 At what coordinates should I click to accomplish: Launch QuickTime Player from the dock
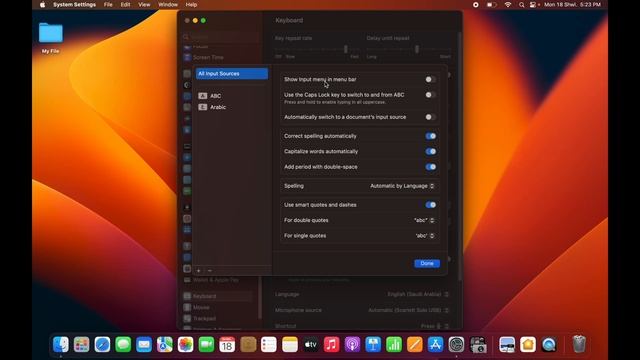coord(549,344)
